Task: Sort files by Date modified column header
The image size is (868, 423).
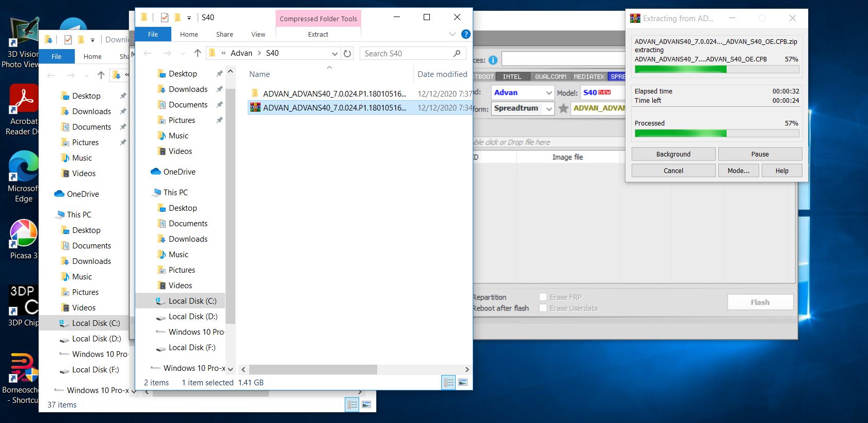Action: [x=442, y=74]
